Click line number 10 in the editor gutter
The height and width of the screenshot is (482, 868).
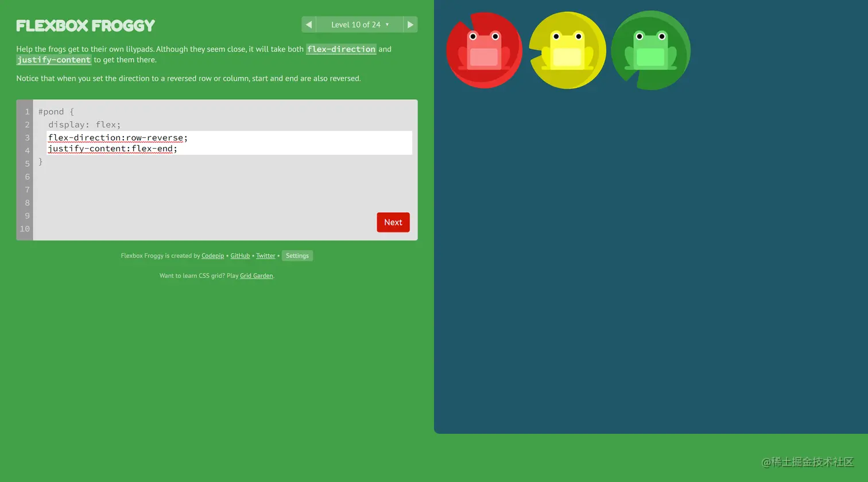(25, 229)
